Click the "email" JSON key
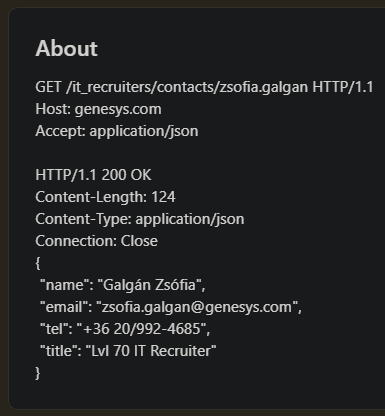Image resolution: width=385 pixels, height=416 pixels. point(64,307)
